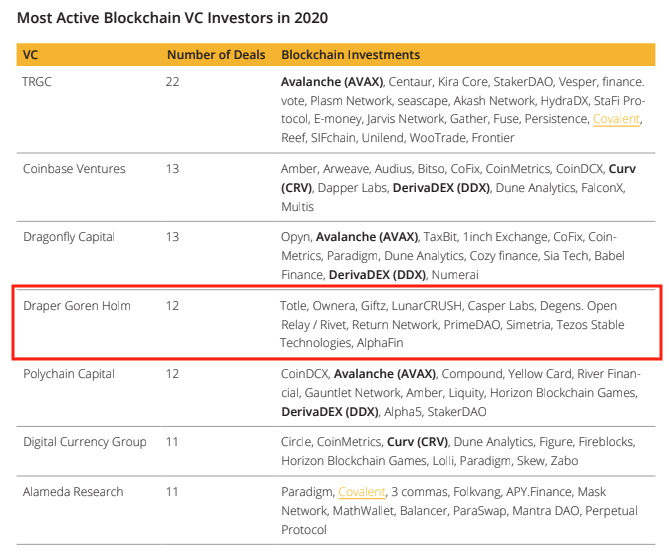
Task: Click the deal count 13 for Dragonfly Capital
Action: click(x=172, y=237)
